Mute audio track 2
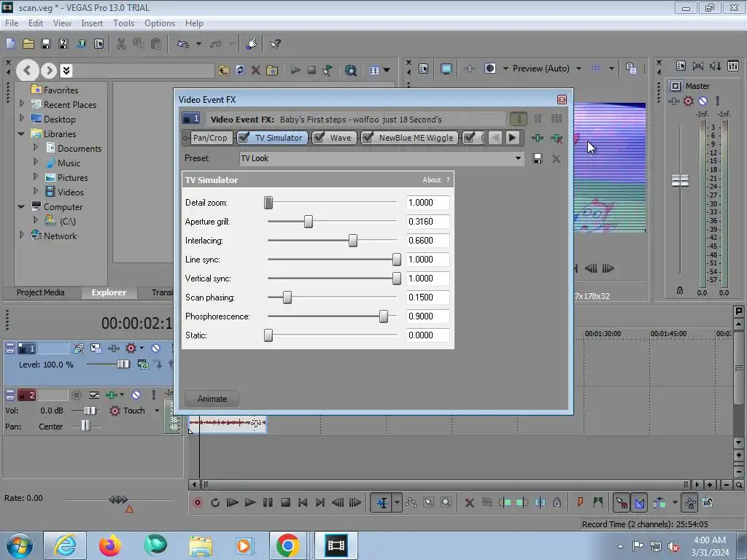The height and width of the screenshot is (560, 747). coord(136,394)
